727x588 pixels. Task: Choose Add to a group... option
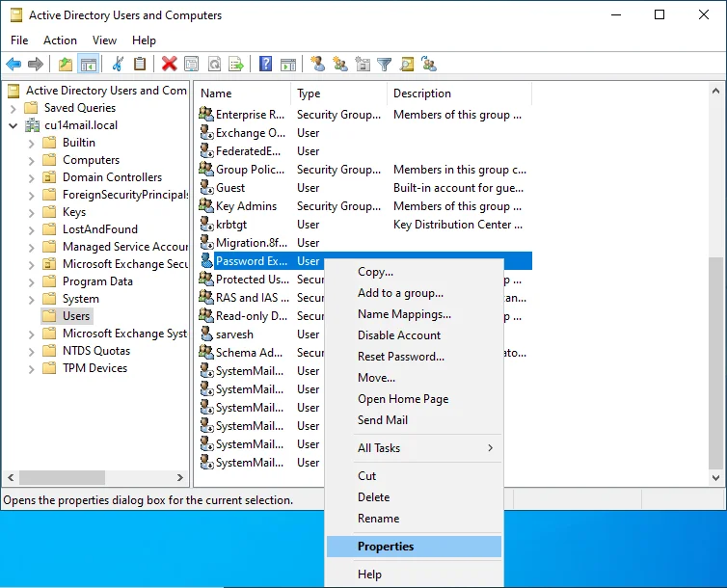[x=414, y=293]
